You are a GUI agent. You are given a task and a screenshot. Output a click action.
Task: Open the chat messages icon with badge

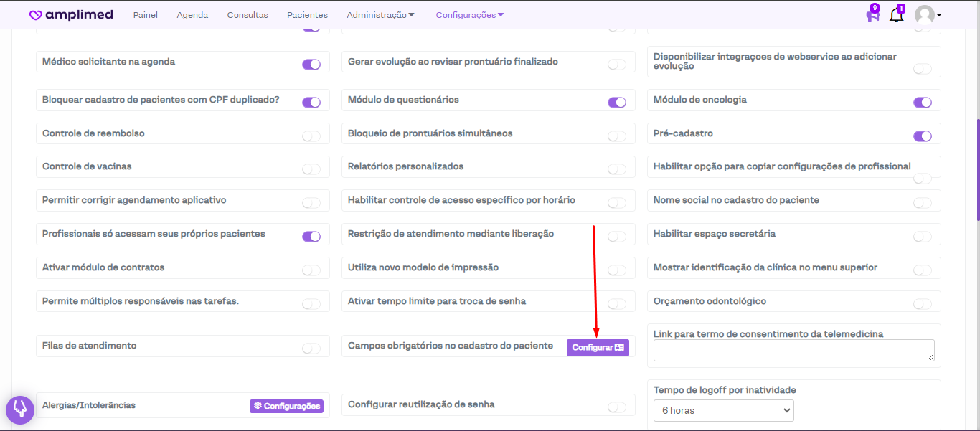point(872,15)
